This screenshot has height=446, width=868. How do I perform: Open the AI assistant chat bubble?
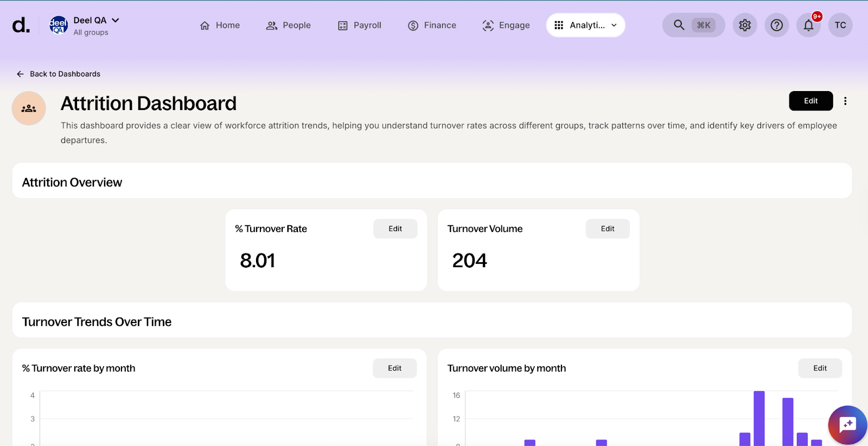coord(847,425)
